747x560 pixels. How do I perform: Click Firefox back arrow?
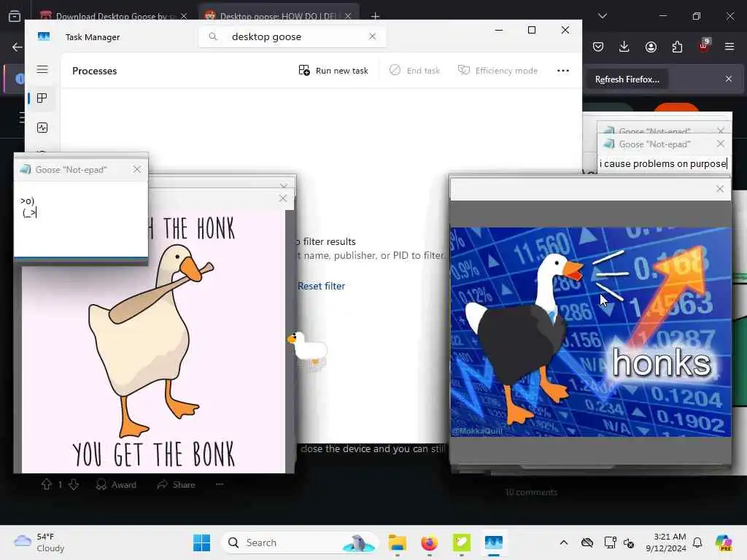(18, 47)
